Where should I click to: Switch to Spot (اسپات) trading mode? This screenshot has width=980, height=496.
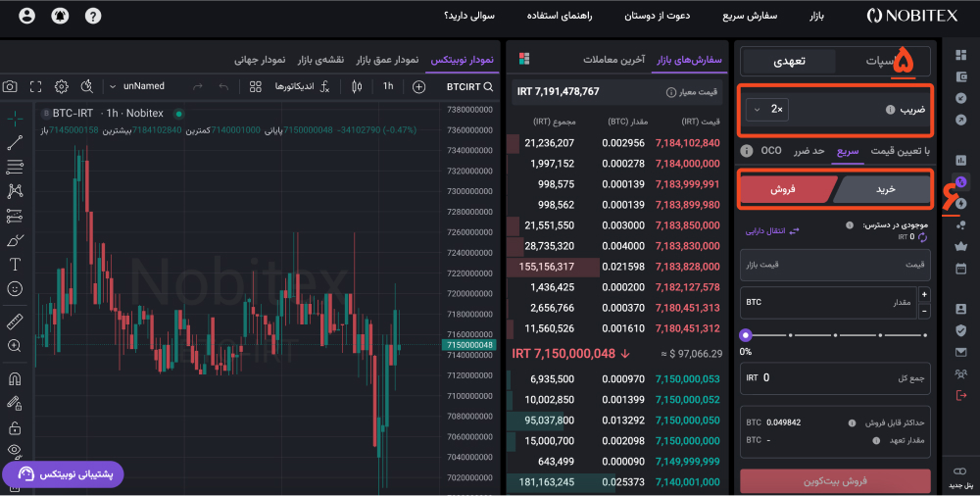(x=886, y=61)
